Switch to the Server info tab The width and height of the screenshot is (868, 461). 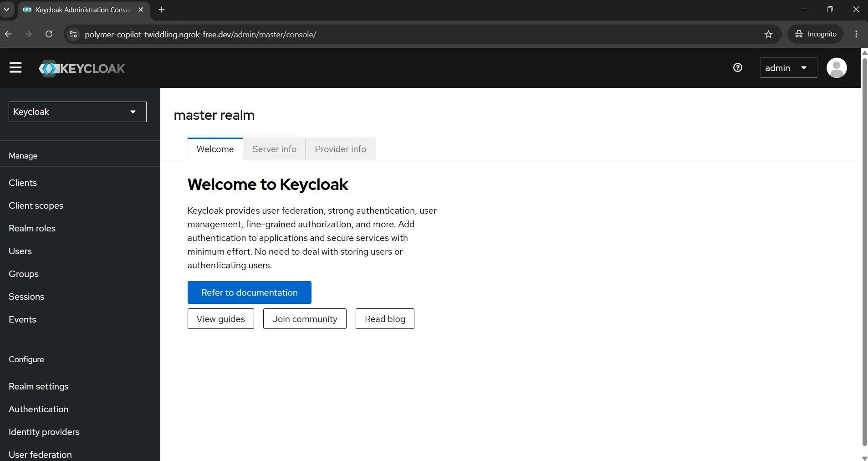pyautogui.click(x=274, y=149)
